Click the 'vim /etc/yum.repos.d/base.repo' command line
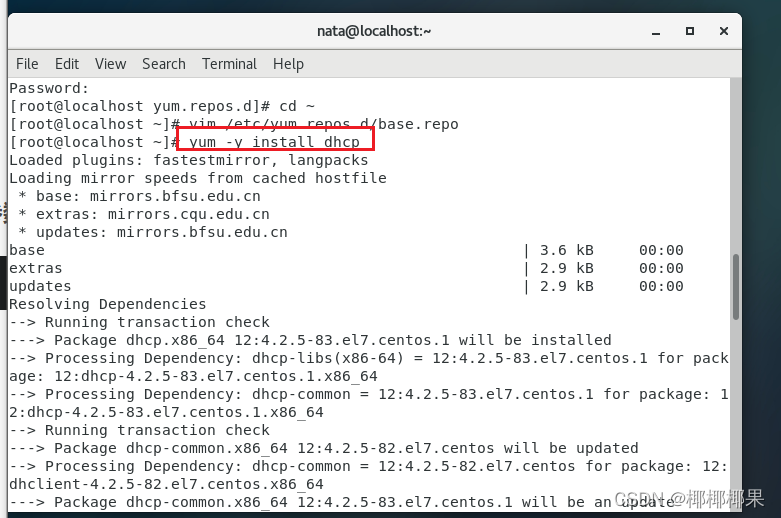The image size is (781, 518). (x=234, y=124)
